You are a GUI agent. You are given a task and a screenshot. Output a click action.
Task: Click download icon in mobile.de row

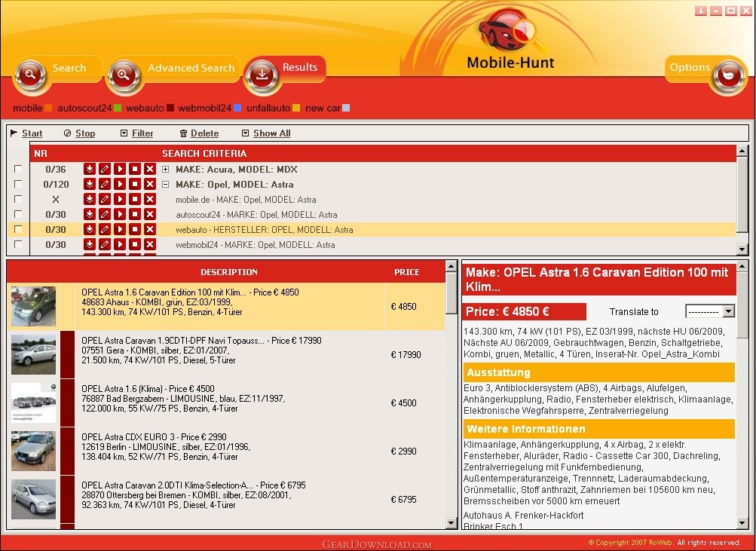point(89,199)
